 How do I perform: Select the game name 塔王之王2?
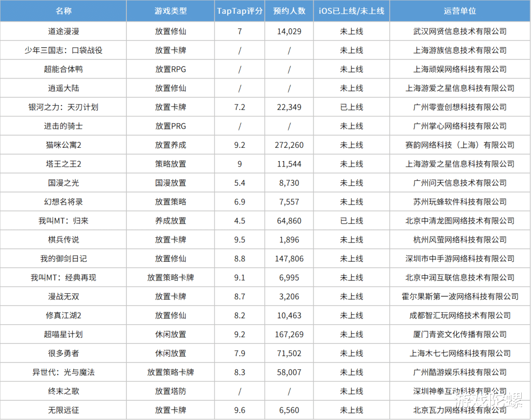click(63, 164)
